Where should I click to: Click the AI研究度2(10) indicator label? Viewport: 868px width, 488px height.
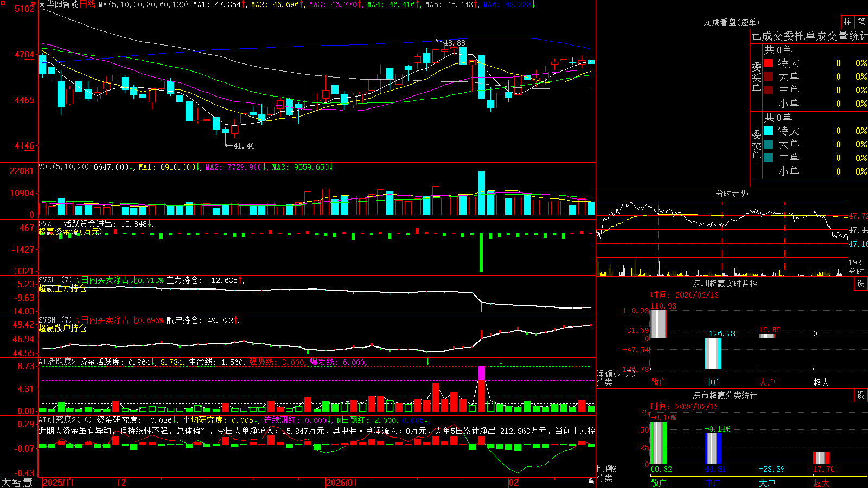pyautogui.click(x=65, y=420)
